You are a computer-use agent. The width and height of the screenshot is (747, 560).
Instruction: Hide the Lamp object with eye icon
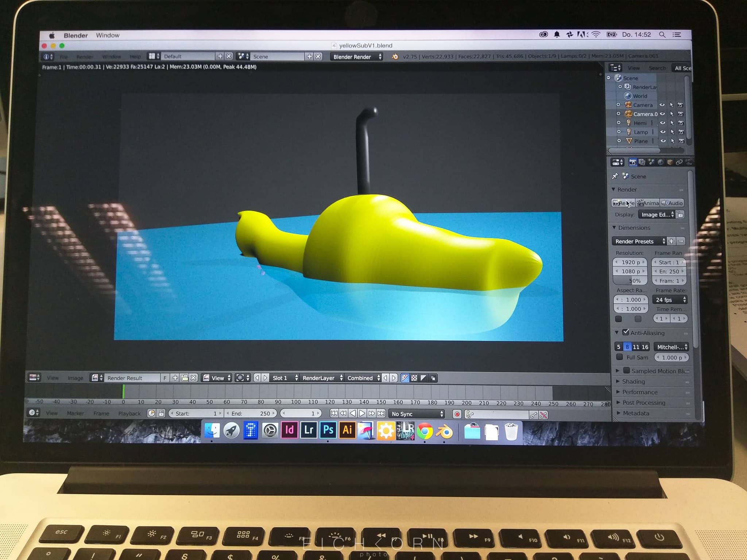(663, 132)
